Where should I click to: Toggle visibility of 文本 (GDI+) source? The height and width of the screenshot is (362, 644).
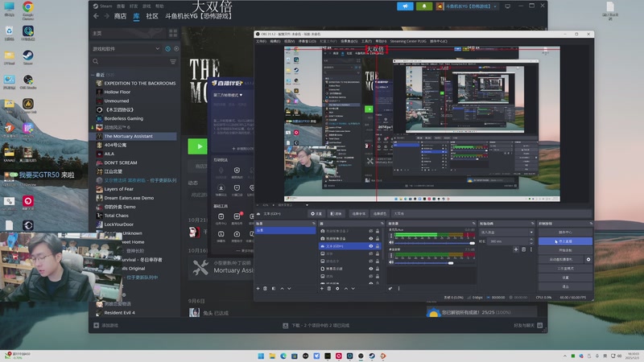(x=371, y=245)
